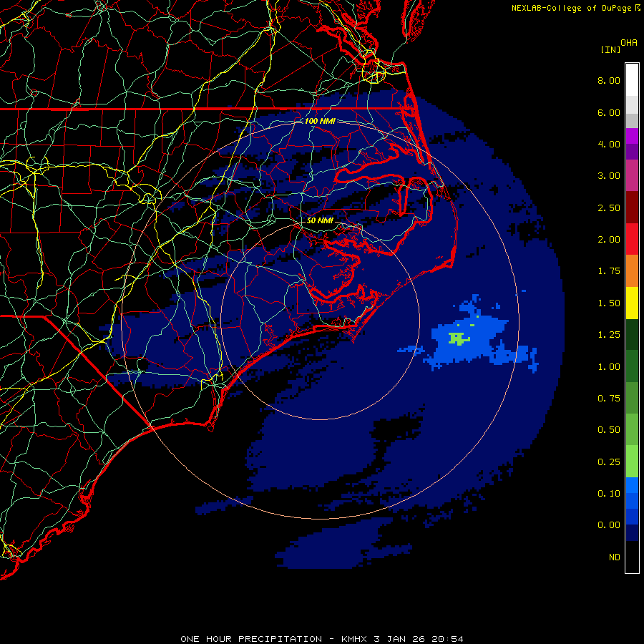Pick the white color swatch in legend
The height and width of the screenshot is (644, 644).
632,80
